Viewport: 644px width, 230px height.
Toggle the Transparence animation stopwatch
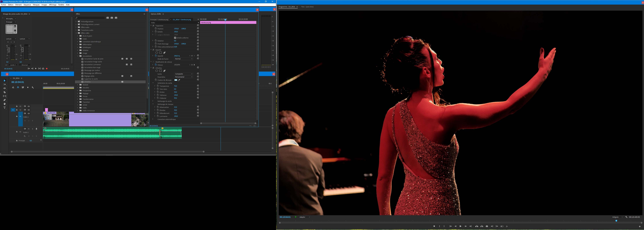tap(158, 86)
